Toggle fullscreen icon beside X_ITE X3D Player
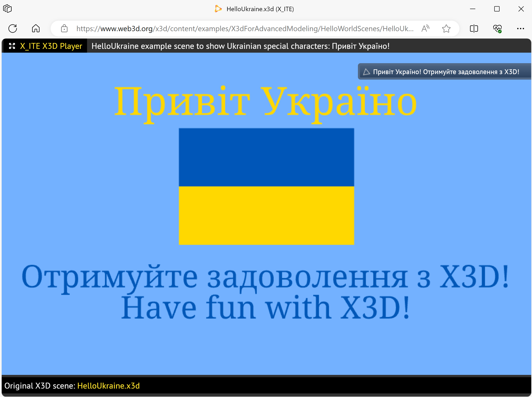Viewport: 532px width, 397px height. pos(12,46)
